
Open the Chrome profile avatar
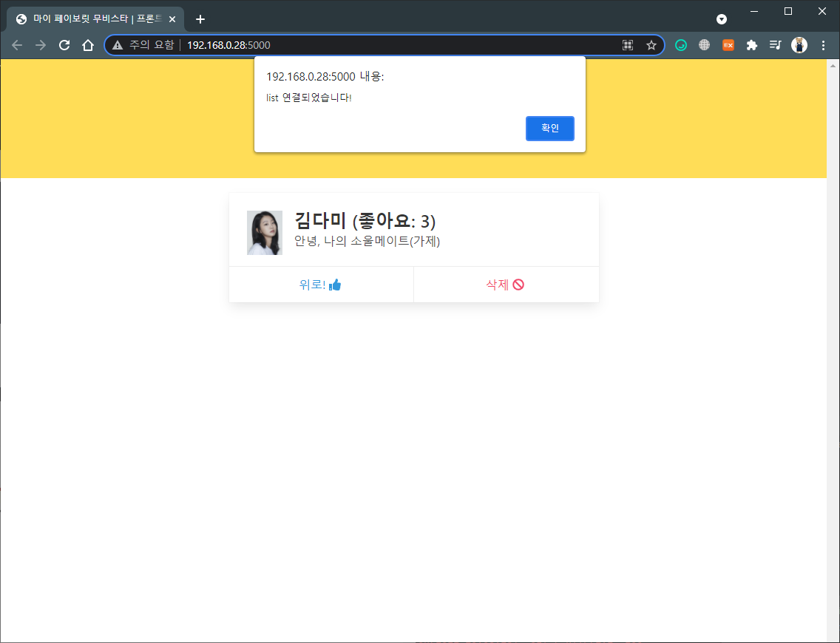tap(799, 45)
